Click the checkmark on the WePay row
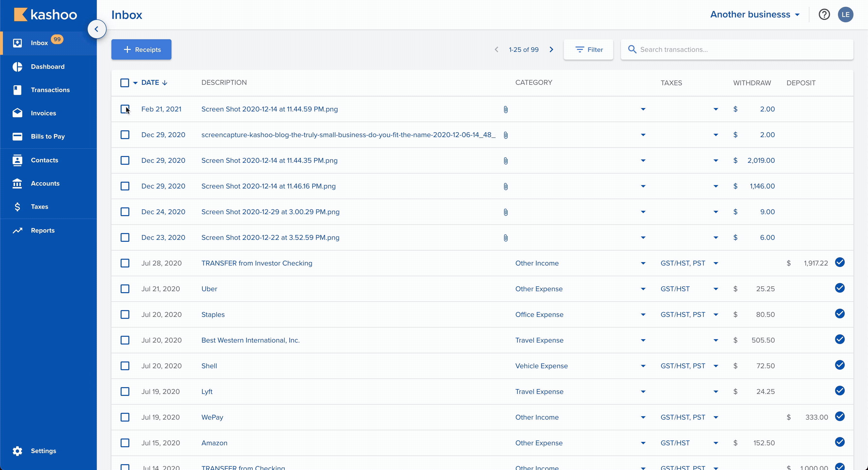 (x=840, y=416)
